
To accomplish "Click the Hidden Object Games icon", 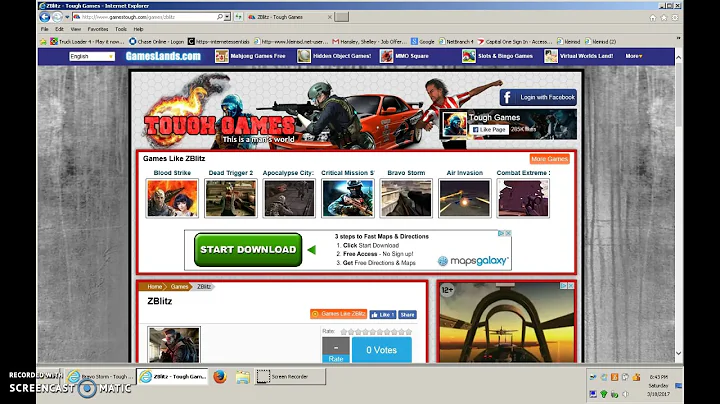I will [x=304, y=56].
